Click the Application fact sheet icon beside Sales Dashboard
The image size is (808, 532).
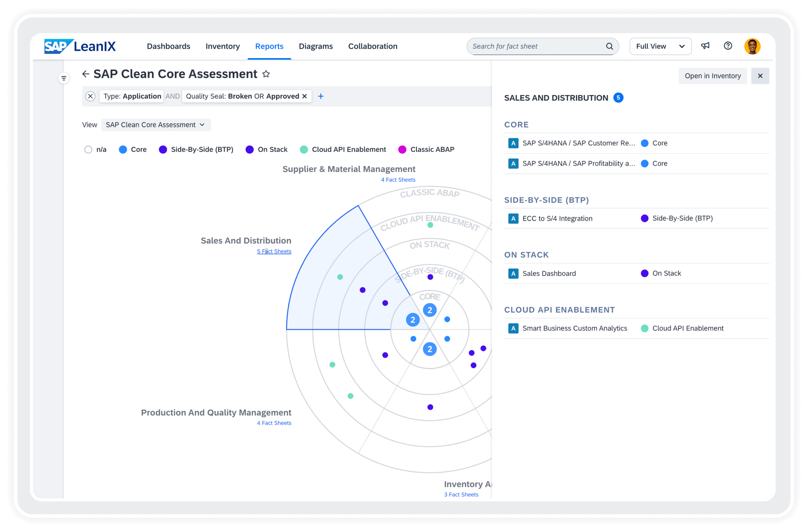513,273
